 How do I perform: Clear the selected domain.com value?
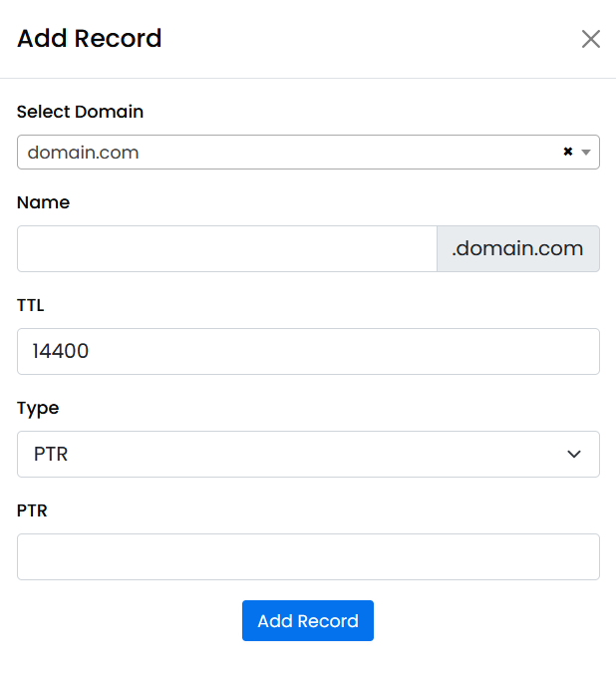567,153
